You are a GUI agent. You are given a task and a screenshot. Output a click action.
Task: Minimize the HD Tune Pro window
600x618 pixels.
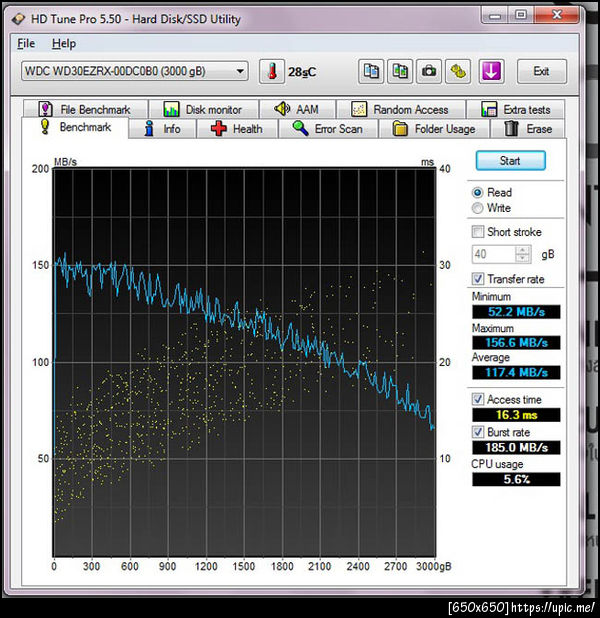pos(494,16)
